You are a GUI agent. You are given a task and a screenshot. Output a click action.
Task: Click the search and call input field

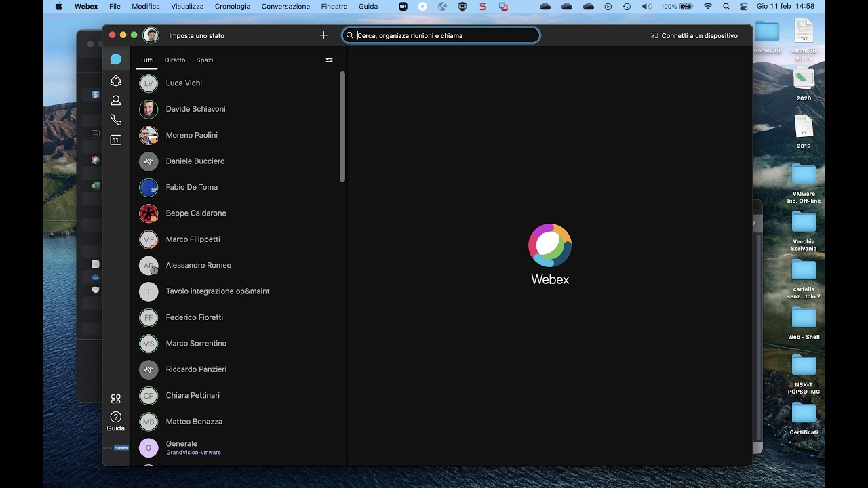click(x=441, y=35)
